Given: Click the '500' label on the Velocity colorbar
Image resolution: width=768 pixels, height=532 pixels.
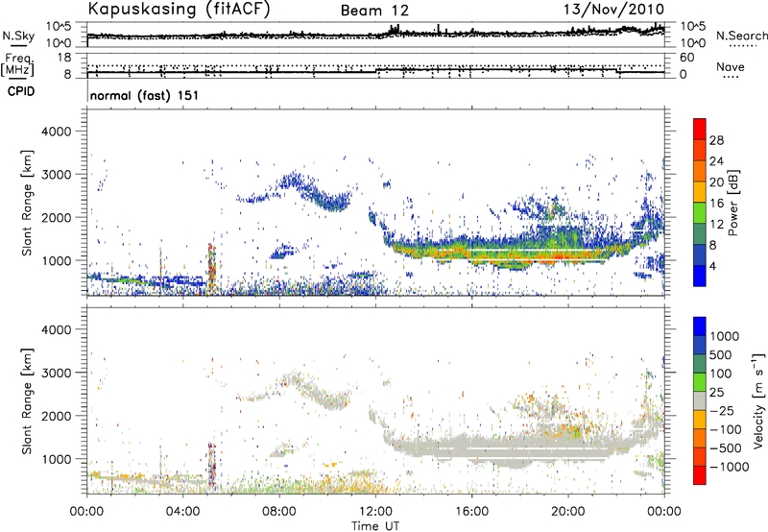Looking at the screenshot, I should click(x=721, y=355).
